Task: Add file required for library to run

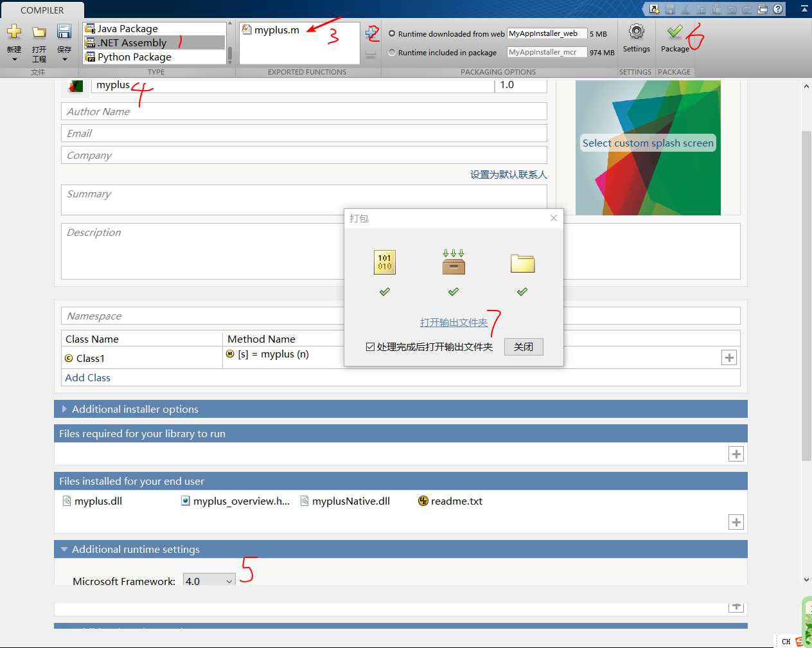Action: pos(736,455)
